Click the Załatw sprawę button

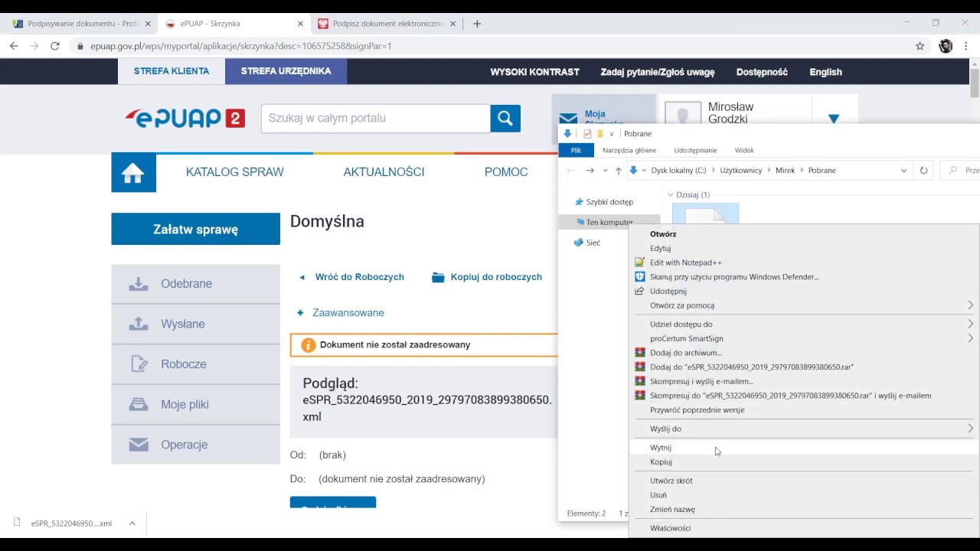pyautogui.click(x=196, y=229)
